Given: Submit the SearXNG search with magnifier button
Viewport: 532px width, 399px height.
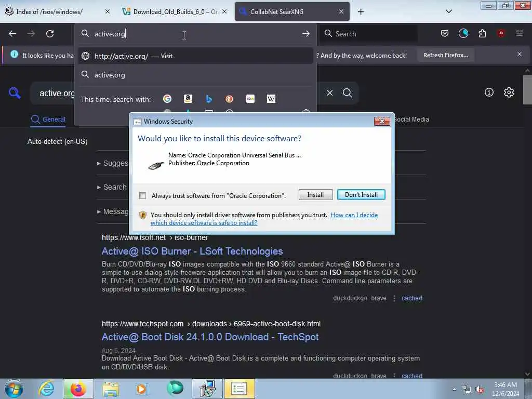Looking at the screenshot, I should click(347, 92).
